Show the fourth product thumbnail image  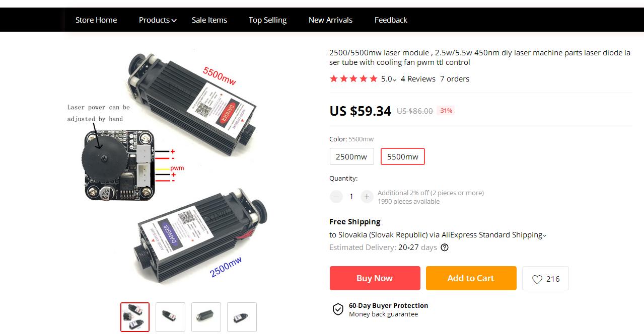[242, 317]
